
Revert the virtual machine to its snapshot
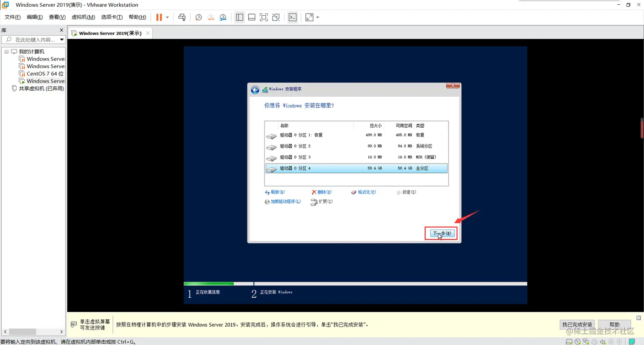pos(211,17)
